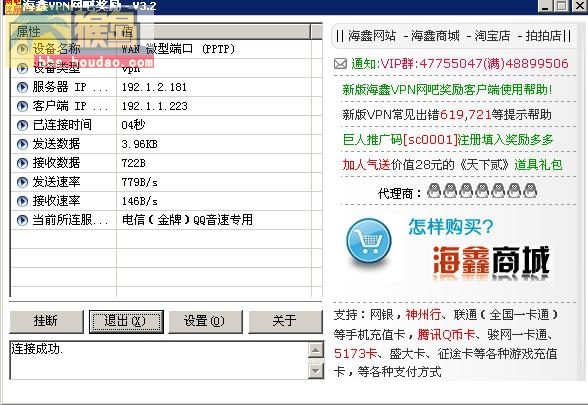Screen dimensions: 588x405
Task: Click the arrow icon beside 客户端 IP
Action: coord(22,106)
